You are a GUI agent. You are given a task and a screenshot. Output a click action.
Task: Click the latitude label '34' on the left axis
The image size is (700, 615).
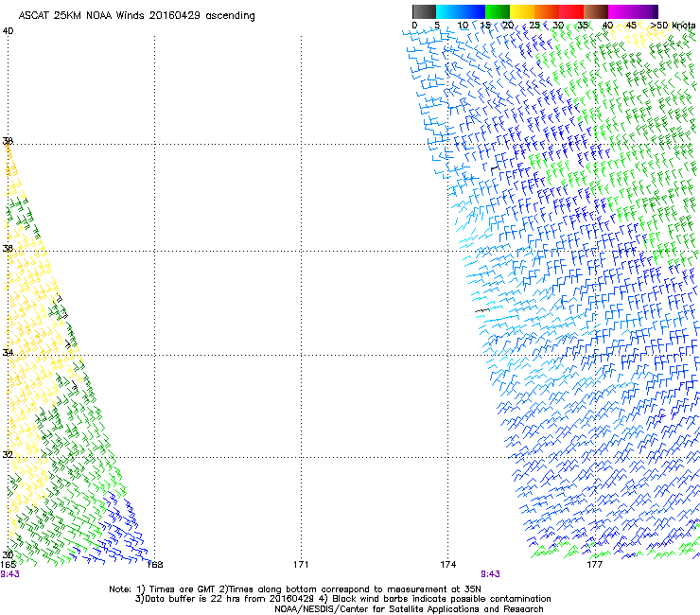[x=8, y=352]
